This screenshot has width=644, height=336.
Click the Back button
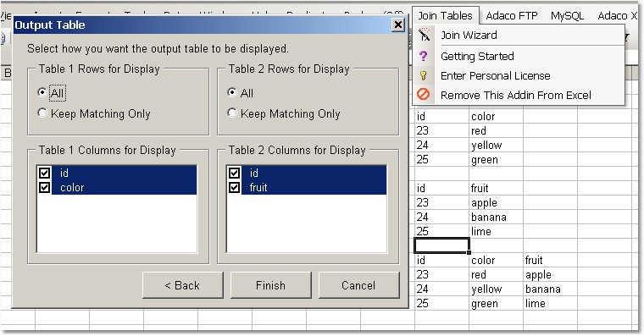click(183, 285)
